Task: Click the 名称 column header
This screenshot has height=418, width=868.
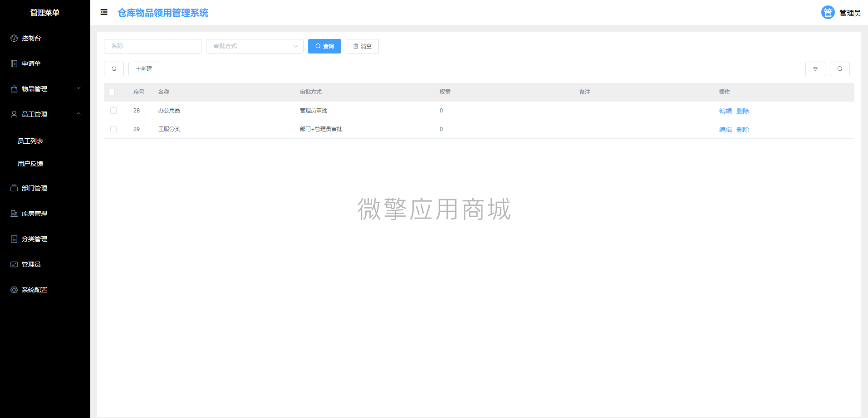Action: click(164, 92)
